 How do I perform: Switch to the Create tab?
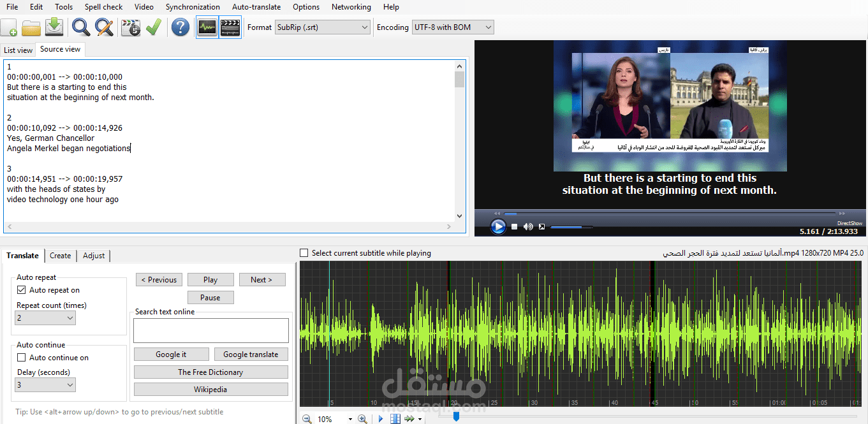click(x=60, y=256)
